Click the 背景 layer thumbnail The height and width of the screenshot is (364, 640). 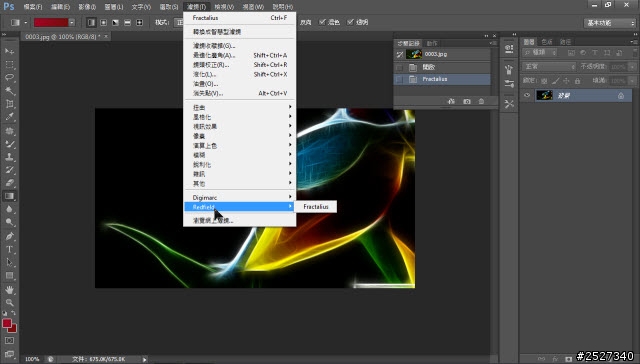point(544,95)
